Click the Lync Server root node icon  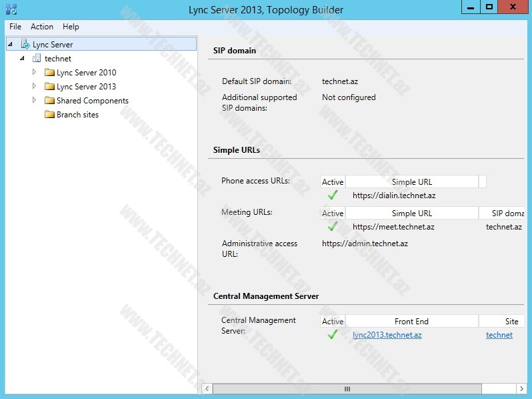(25, 45)
